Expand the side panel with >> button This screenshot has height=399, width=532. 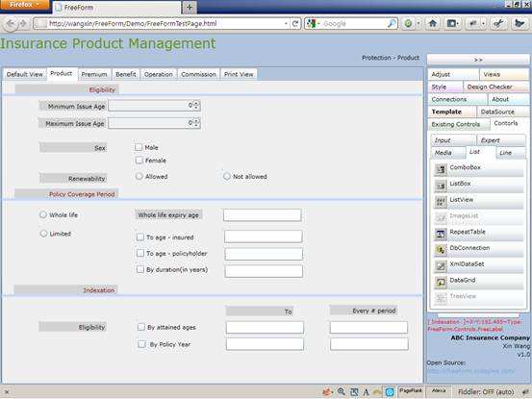(x=478, y=60)
